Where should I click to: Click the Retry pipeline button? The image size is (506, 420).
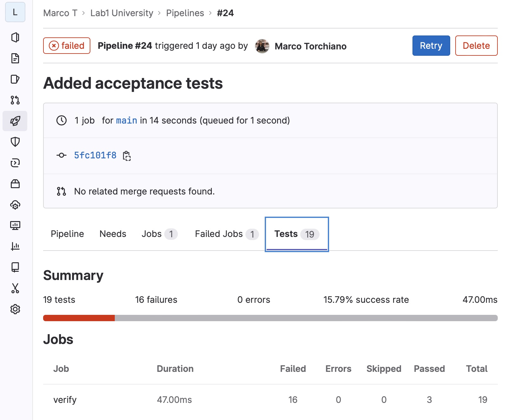coord(431,46)
